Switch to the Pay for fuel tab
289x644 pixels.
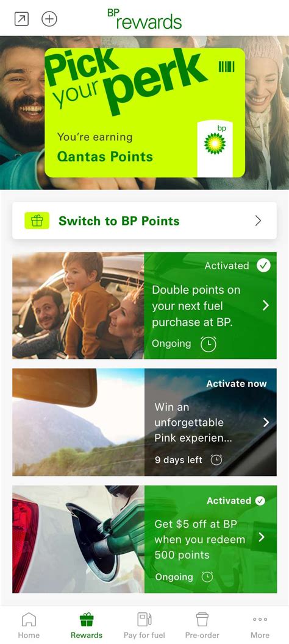coord(144,625)
